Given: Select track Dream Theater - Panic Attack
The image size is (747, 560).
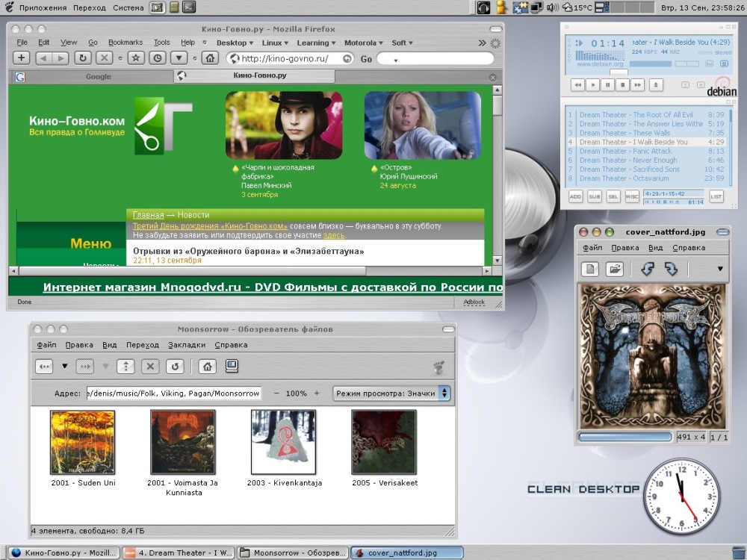Looking at the screenshot, I should pos(646,151).
